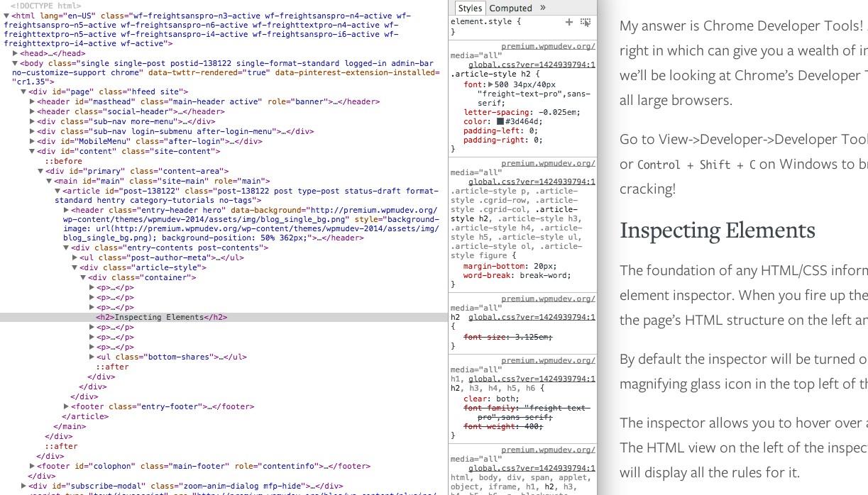Collapse the div id="content" node
868x495 pixels.
click(32, 152)
